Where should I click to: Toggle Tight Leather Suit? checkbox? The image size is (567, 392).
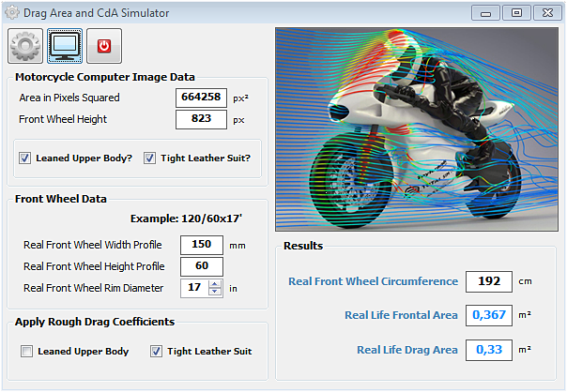149,158
